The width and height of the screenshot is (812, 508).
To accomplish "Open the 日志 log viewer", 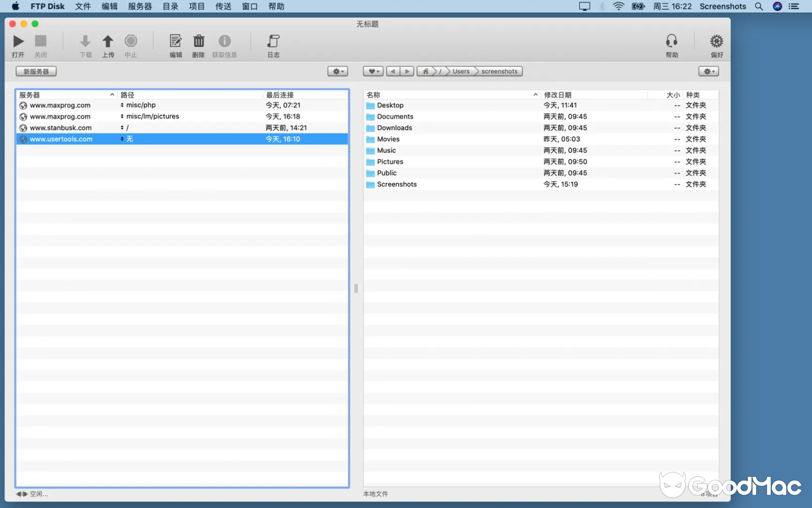I will pyautogui.click(x=273, y=41).
